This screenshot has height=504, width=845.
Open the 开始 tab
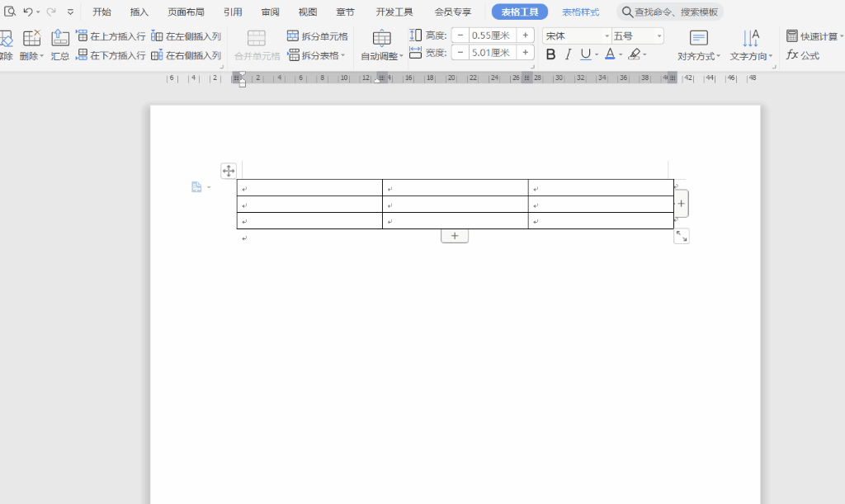point(101,12)
